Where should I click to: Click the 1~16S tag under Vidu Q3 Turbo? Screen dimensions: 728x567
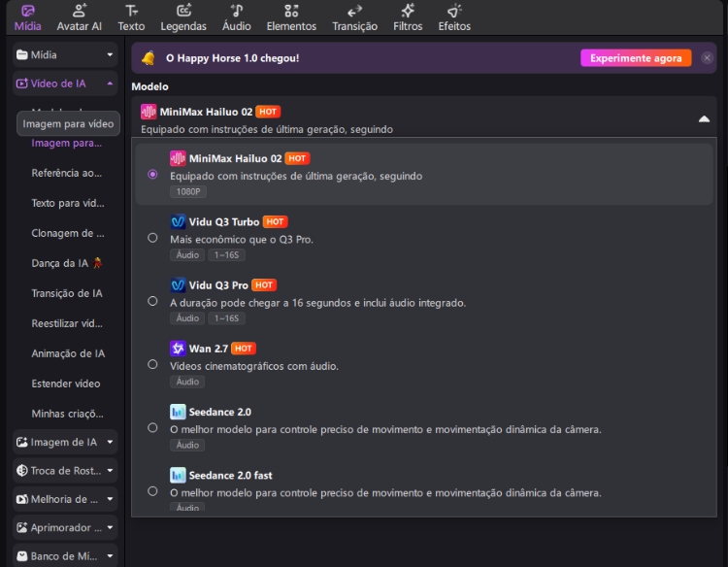(226, 255)
